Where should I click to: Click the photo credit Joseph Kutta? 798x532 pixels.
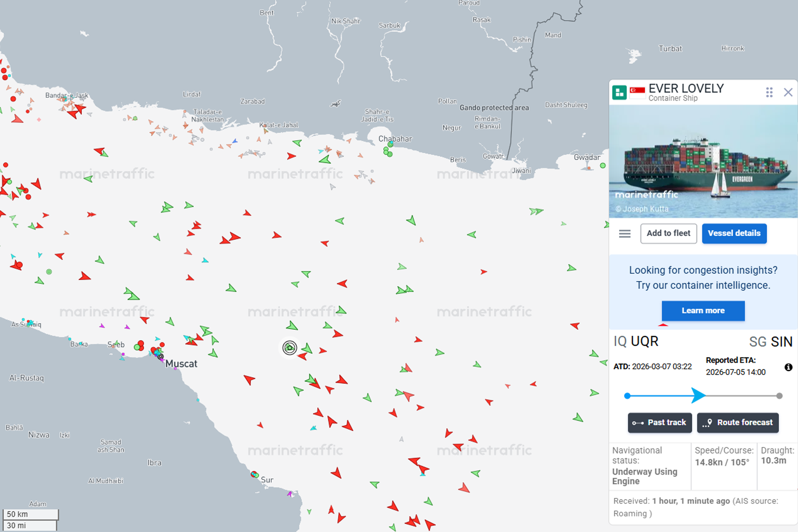(642, 209)
